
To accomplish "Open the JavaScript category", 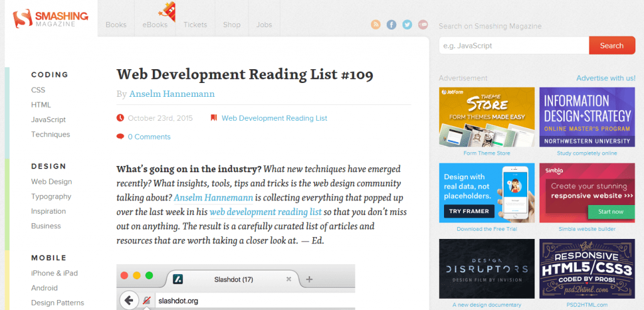I will pyautogui.click(x=48, y=119).
